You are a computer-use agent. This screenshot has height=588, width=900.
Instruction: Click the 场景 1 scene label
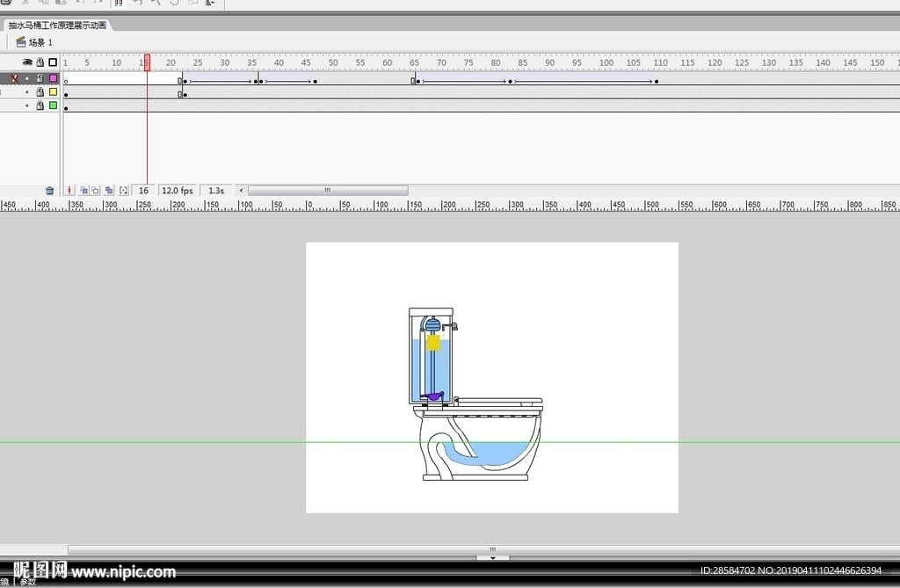click(x=40, y=42)
